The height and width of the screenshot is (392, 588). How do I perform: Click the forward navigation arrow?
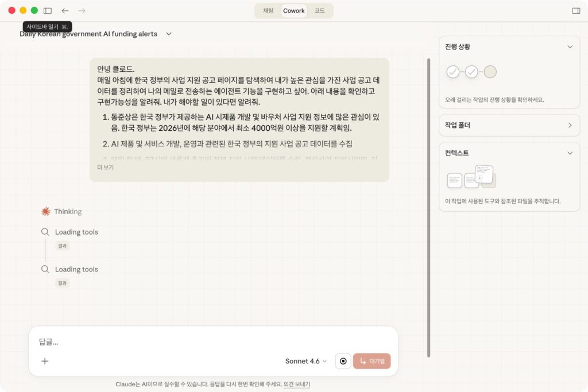point(82,10)
